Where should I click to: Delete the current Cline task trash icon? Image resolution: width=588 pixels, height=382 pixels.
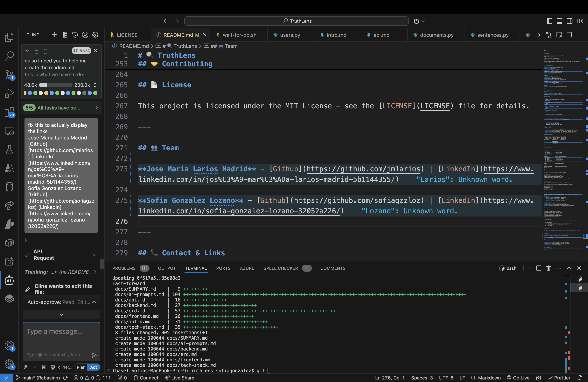(45, 51)
